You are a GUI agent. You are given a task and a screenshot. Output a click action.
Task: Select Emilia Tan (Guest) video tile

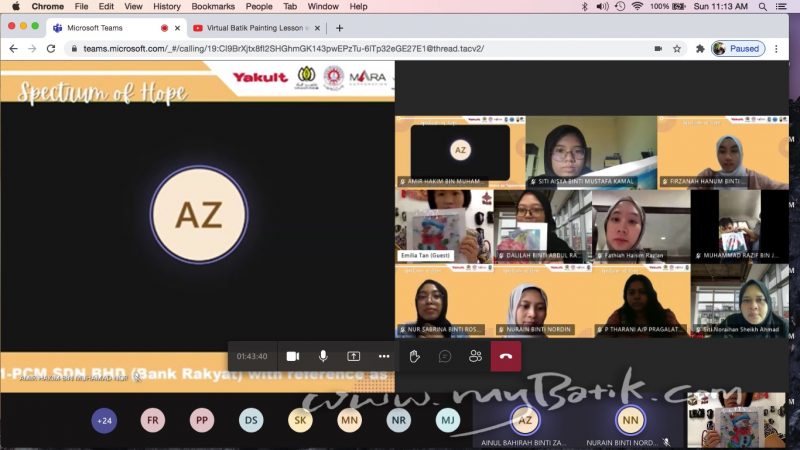pyautogui.click(x=443, y=226)
